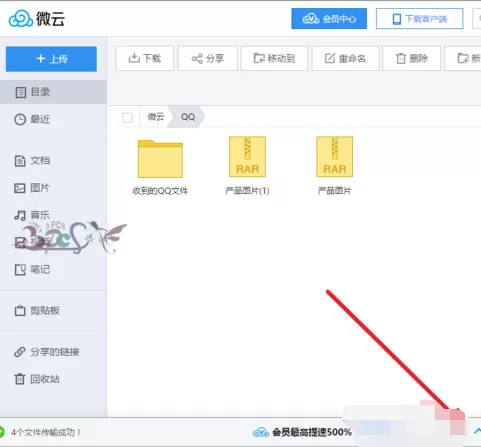481x447 pixels.
Task: Open 图片 pictures category
Action: 53,188
